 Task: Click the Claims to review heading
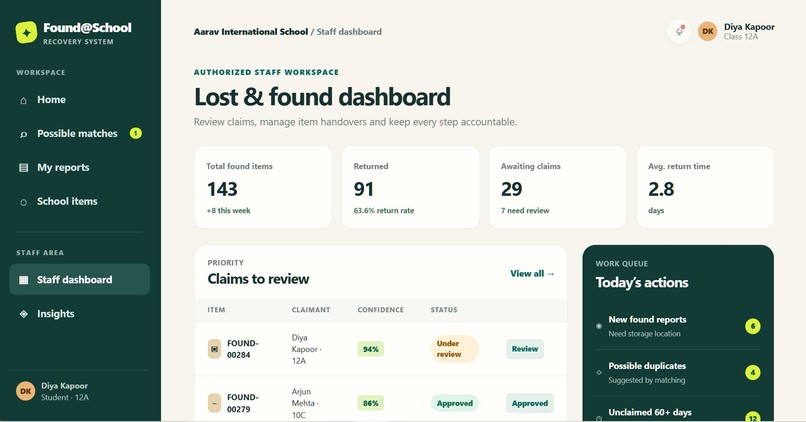click(x=258, y=279)
